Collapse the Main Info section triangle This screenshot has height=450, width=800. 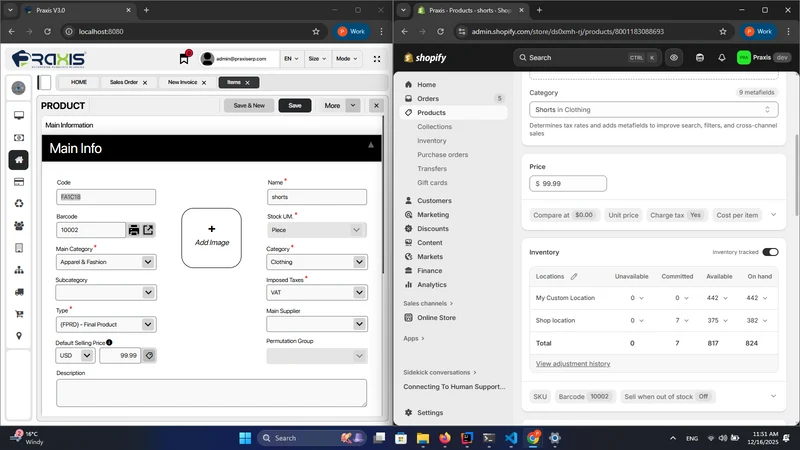pyautogui.click(x=371, y=145)
